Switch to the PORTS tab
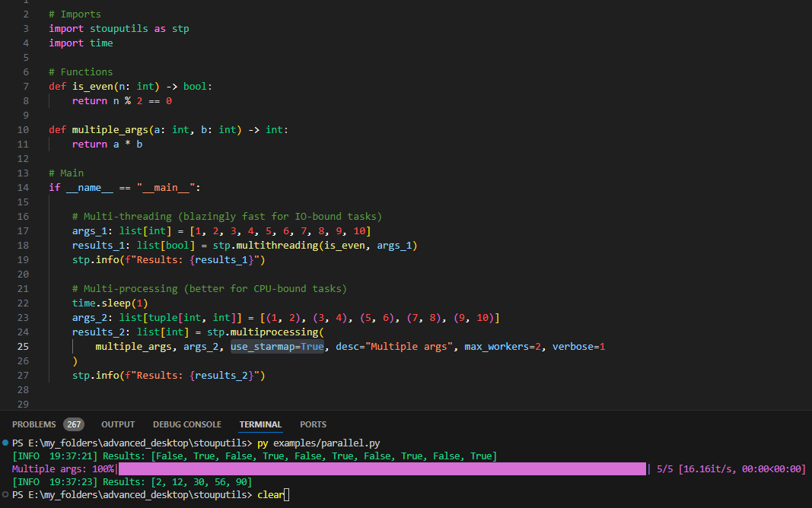Image resolution: width=812 pixels, height=508 pixels. 314,424
